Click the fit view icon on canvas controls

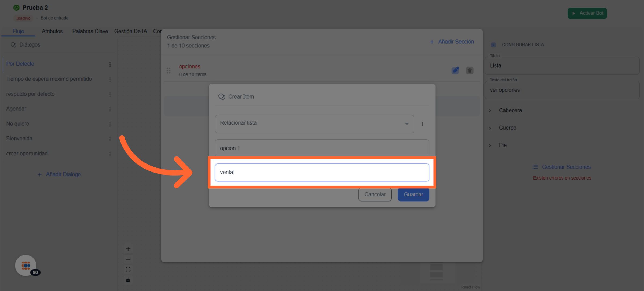click(128, 270)
